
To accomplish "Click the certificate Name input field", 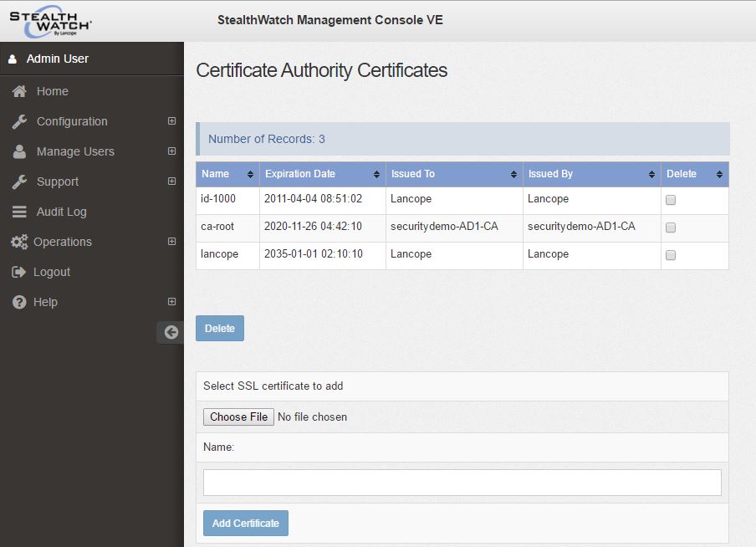I will (x=462, y=483).
